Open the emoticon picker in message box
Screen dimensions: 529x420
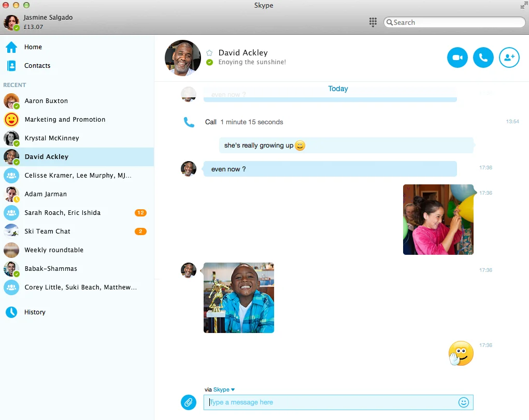tap(463, 402)
